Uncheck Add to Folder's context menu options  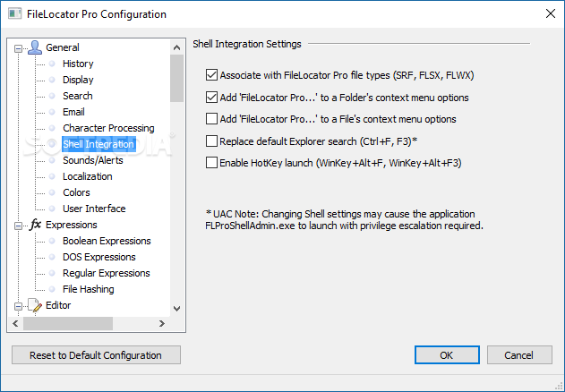click(211, 98)
